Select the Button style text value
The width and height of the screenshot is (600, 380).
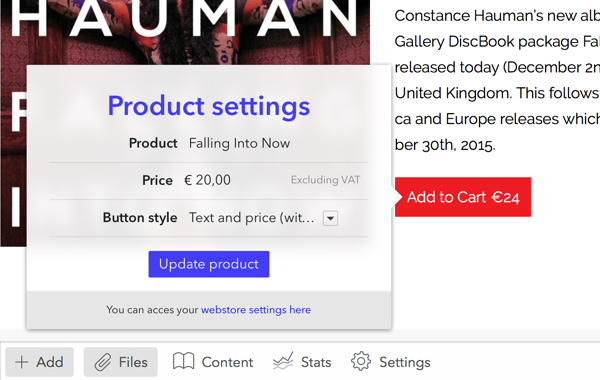[251, 218]
